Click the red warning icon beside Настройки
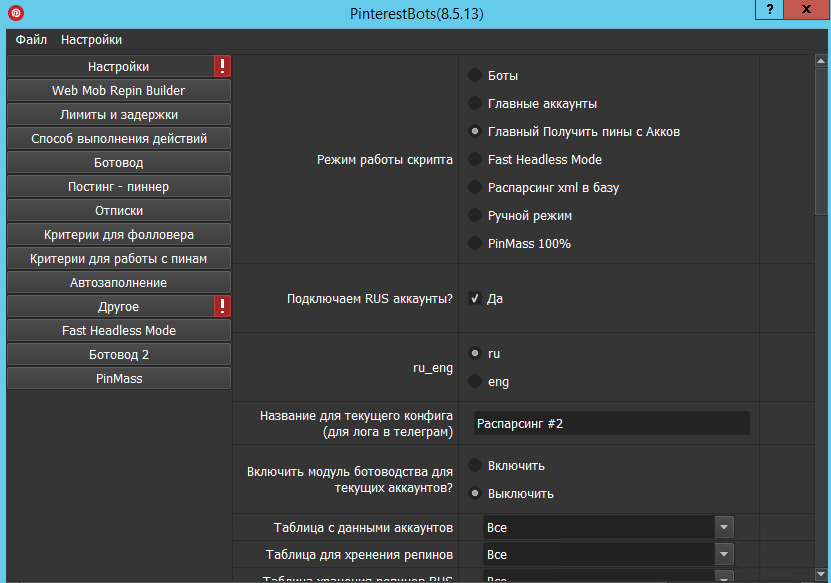This screenshot has height=583, width=831. click(222, 66)
